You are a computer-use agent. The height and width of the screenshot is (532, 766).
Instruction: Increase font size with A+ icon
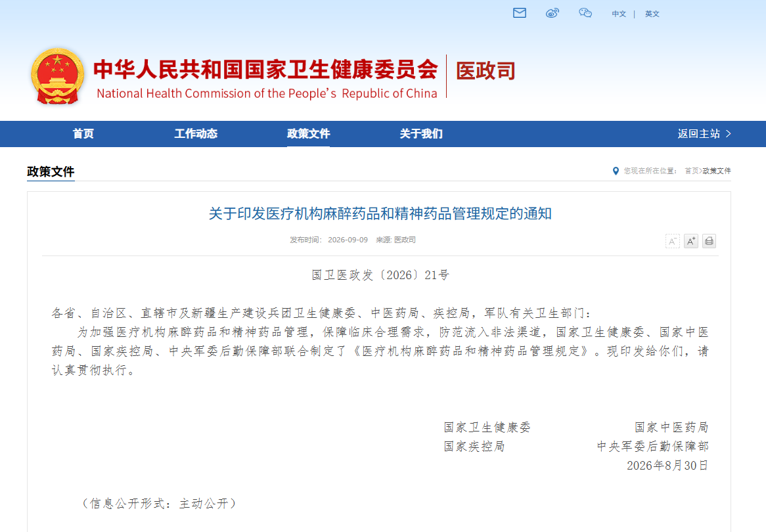pyautogui.click(x=690, y=241)
